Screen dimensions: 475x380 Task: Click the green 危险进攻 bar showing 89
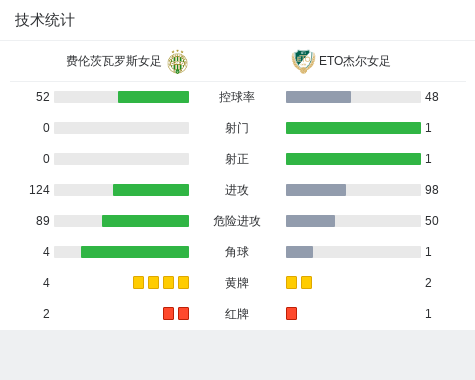click(x=145, y=221)
